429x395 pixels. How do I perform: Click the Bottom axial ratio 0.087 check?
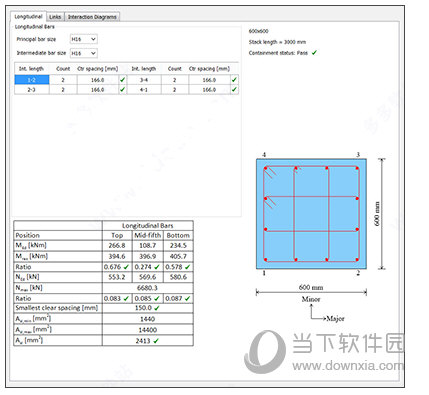[187, 298]
